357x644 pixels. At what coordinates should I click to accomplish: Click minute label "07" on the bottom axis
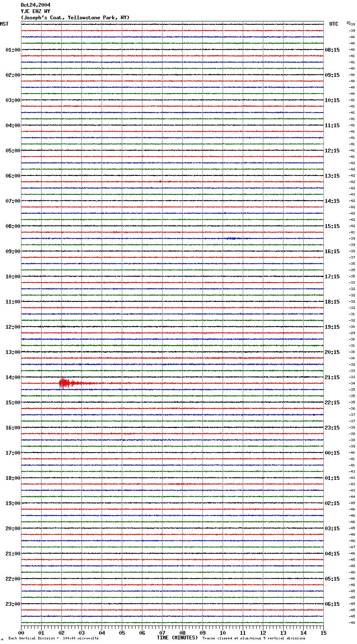click(x=162, y=633)
